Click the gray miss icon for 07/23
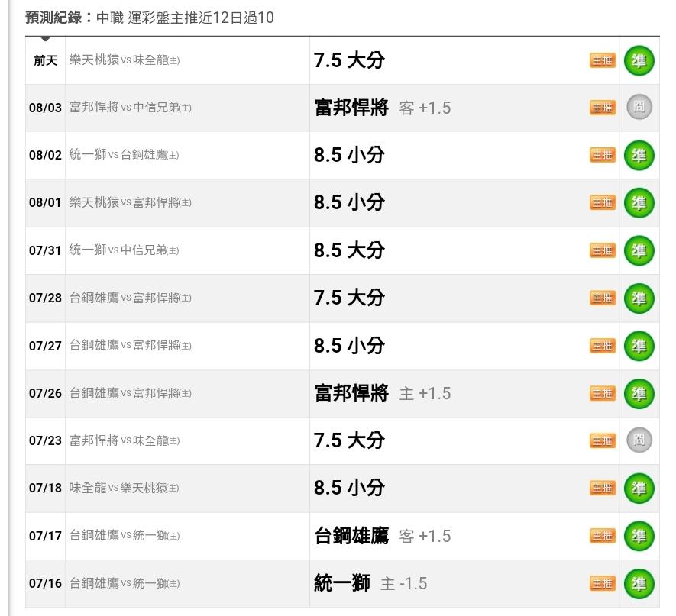Viewport: 676px width, 616px height. click(x=639, y=440)
